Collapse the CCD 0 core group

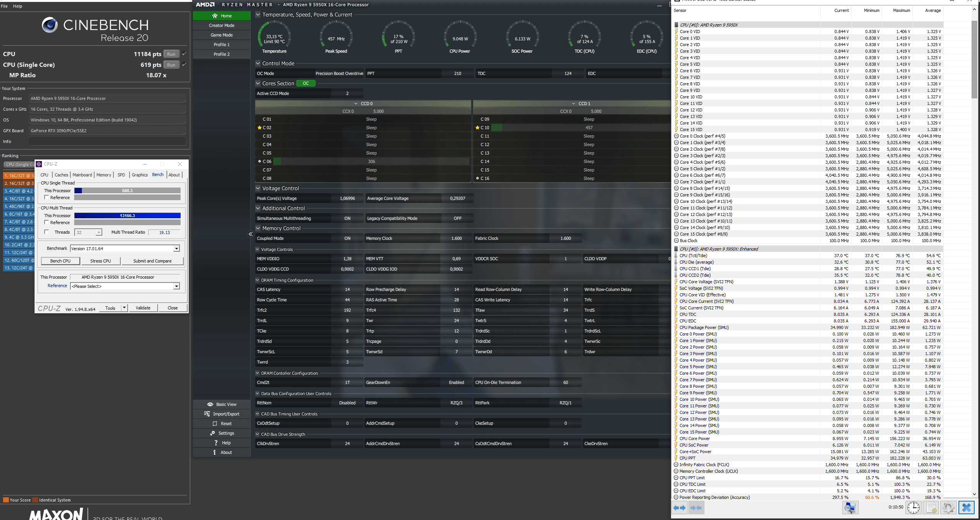(356, 104)
